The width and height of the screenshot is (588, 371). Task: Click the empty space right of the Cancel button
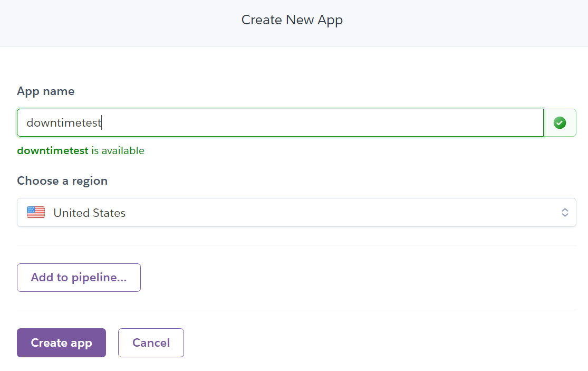369,343
